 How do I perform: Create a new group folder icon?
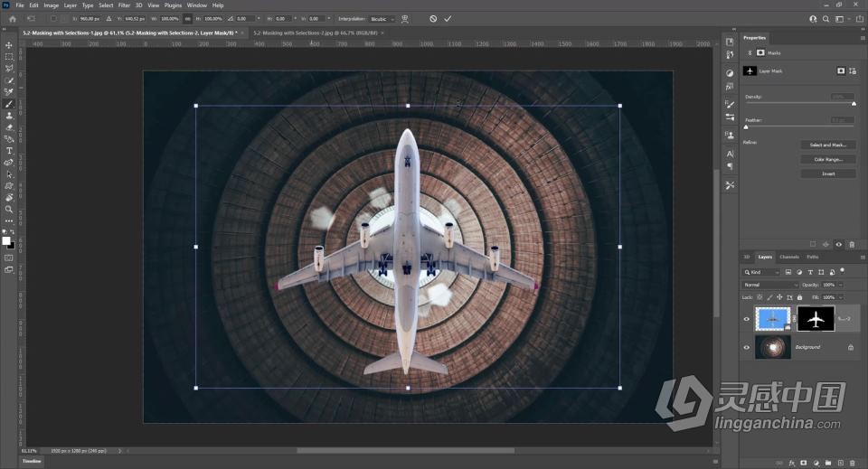(828, 463)
